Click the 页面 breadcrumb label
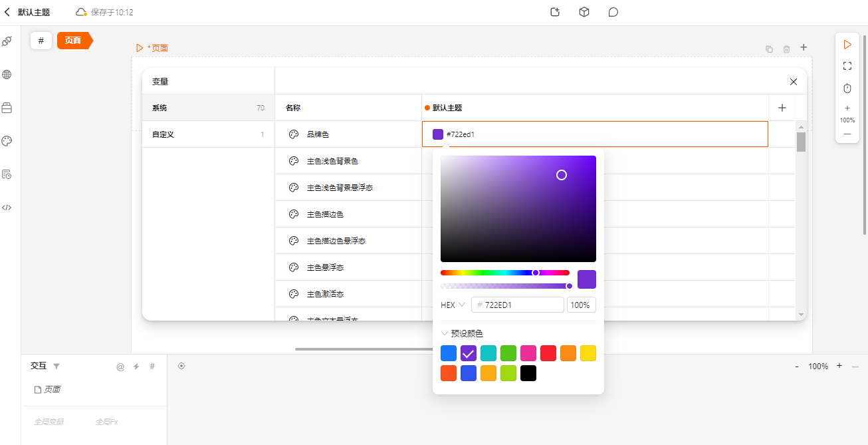Image resolution: width=868 pixels, height=445 pixels. (x=160, y=48)
